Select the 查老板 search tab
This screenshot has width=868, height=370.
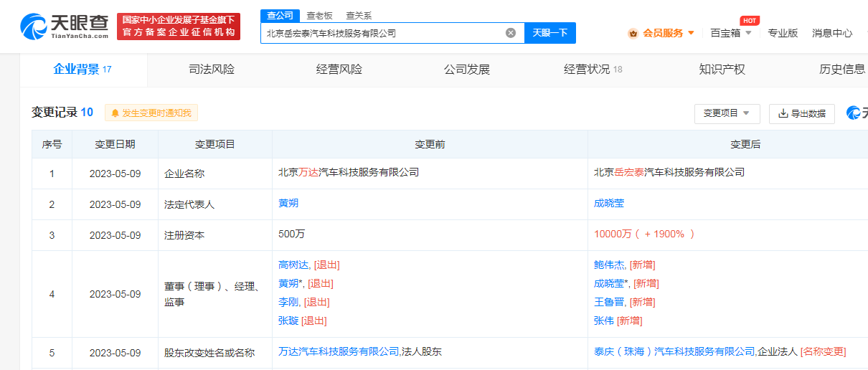pyautogui.click(x=319, y=15)
